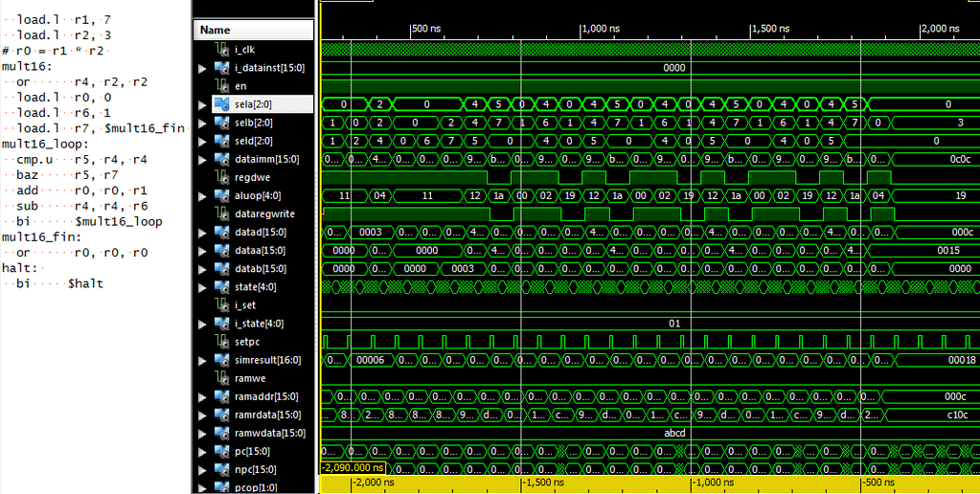Image resolution: width=980 pixels, height=494 pixels.
Task: Click the state[4:0] bus icon
Action: (x=222, y=287)
